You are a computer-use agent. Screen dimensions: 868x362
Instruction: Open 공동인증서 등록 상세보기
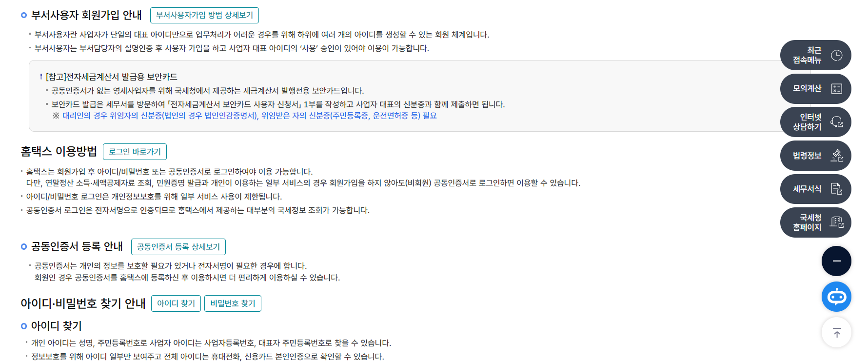tap(178, 247)
